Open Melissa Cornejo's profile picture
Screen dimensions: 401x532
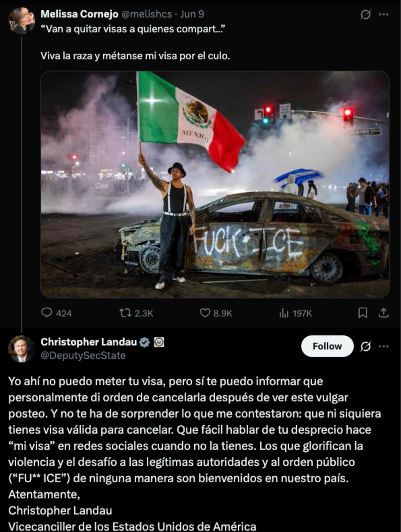coord(21,21)
